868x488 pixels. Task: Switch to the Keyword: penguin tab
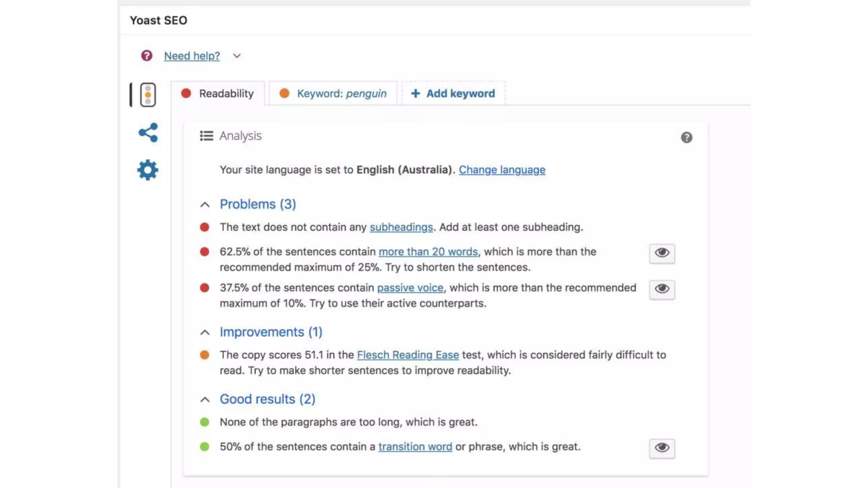333,93
